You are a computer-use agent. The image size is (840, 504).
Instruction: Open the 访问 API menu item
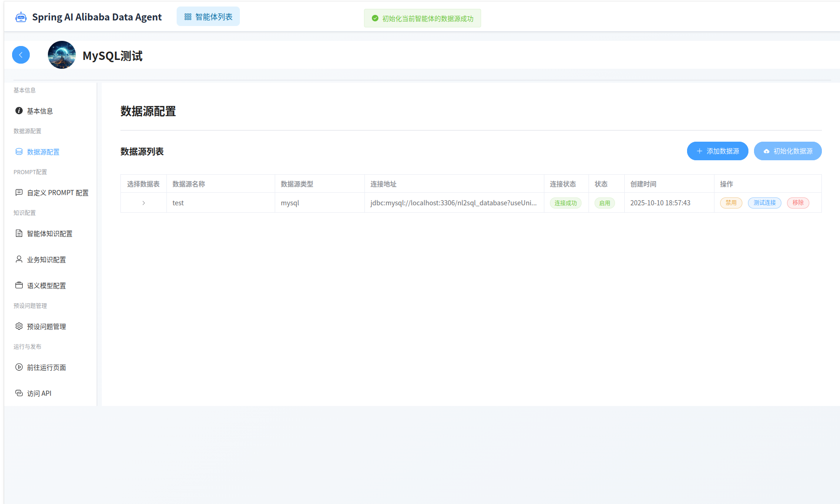click(39, 393)
